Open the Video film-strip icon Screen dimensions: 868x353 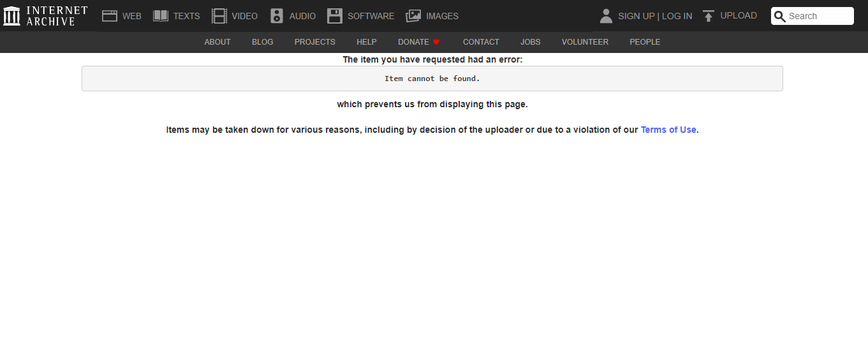tap(219, 16)
